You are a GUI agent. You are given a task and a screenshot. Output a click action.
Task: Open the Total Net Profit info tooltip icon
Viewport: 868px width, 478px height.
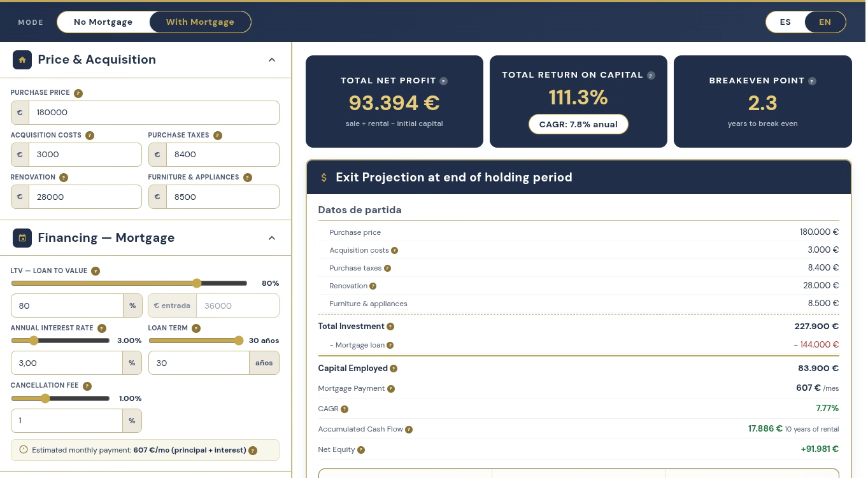[444, 81]
